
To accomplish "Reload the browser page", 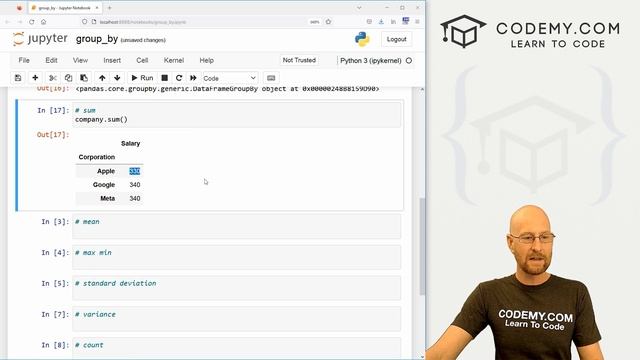I will point(31,22).
